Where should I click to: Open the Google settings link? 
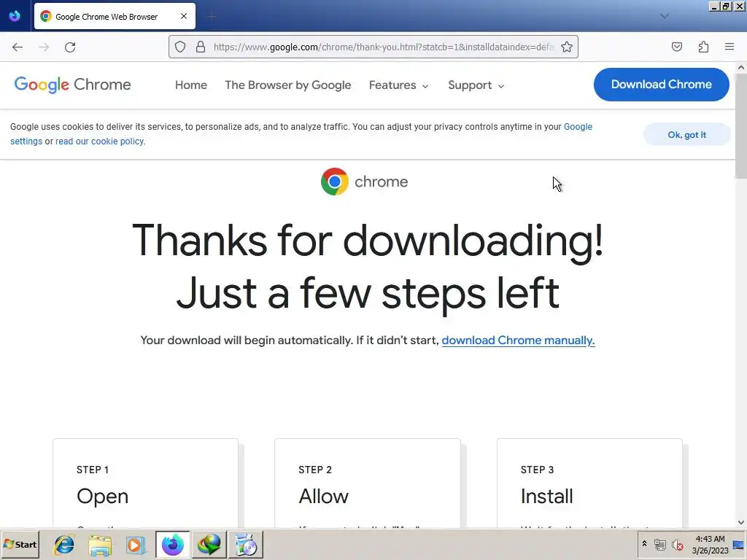(578, 127)
